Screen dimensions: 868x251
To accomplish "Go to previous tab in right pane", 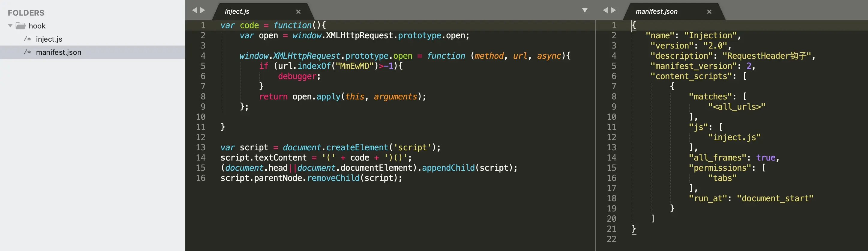I will [605, 10].
